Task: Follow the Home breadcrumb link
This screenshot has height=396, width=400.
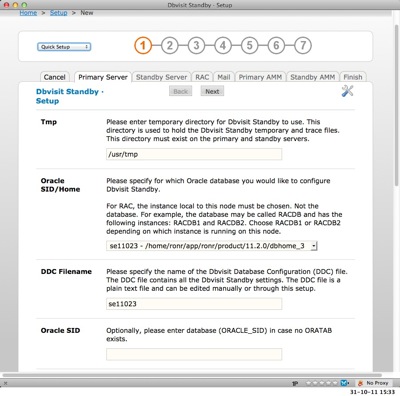Action: (28, 13)
